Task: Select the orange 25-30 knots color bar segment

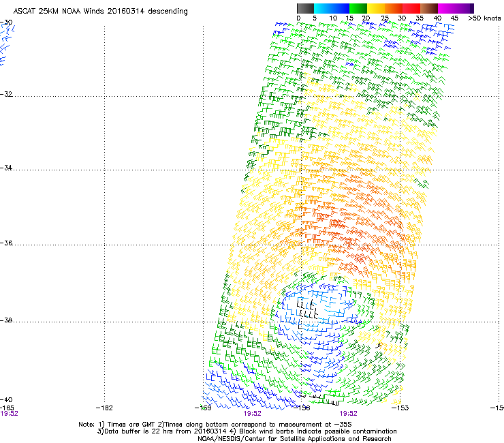Action: tap(394, 8)
